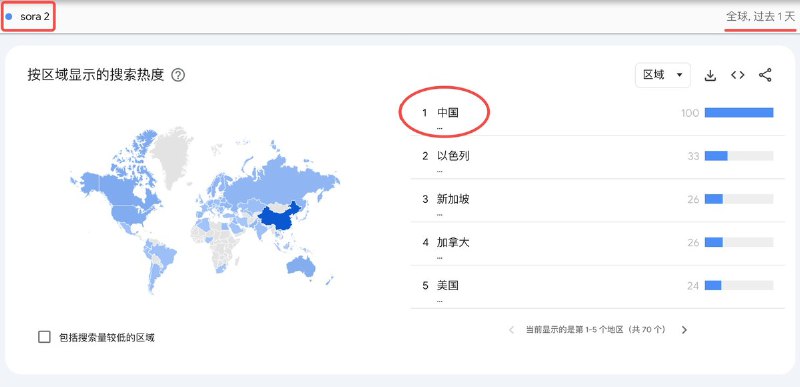Viewport: 800px width, 387px height.
Task: Share the region interest chart
Action: click(x=765, y=75)
